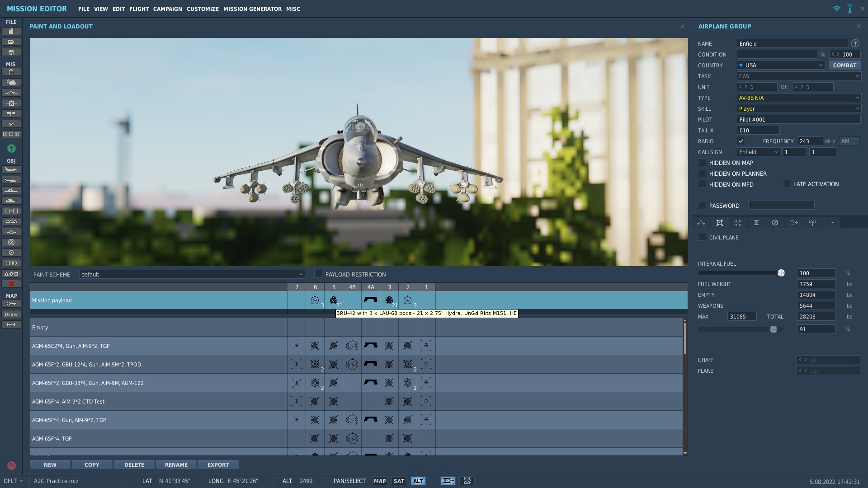Click the COPY payload button

pyautogui.click(x=92, y=465)
